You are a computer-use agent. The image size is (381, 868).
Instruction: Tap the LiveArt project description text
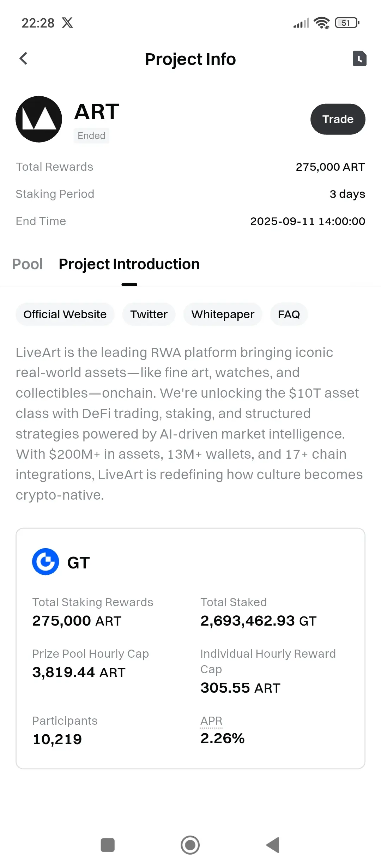pyautogui.click(x=189, y=423)
